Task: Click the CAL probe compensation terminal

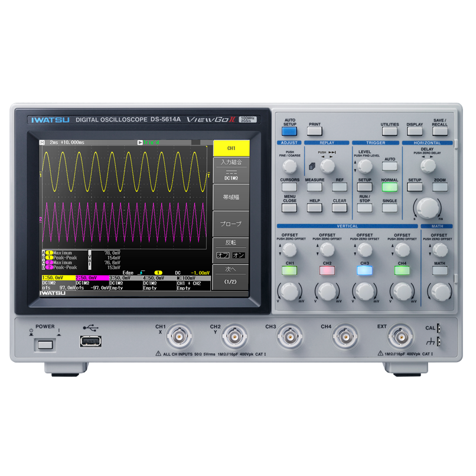Action: click(x=439, y=328)
